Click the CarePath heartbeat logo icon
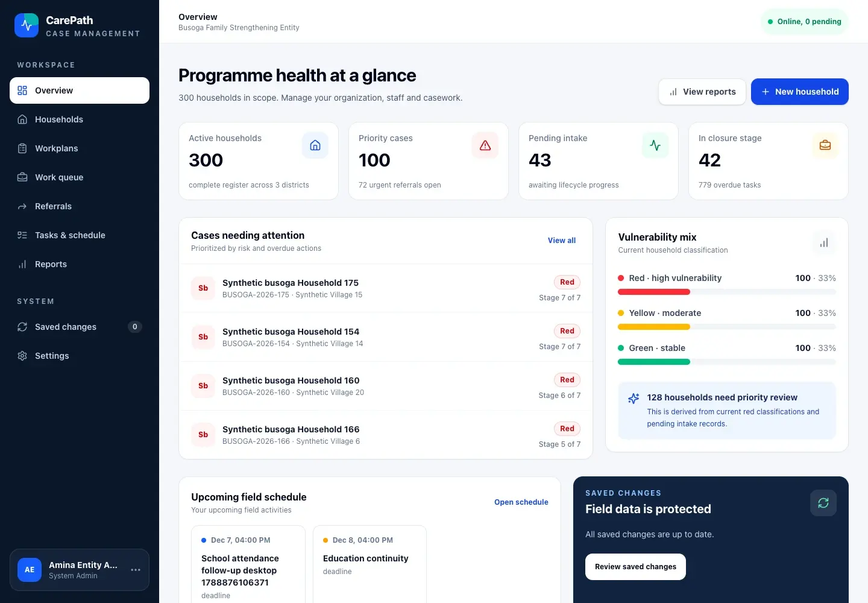The width and height of the screenshot is (868, 603). pos(27,25)
